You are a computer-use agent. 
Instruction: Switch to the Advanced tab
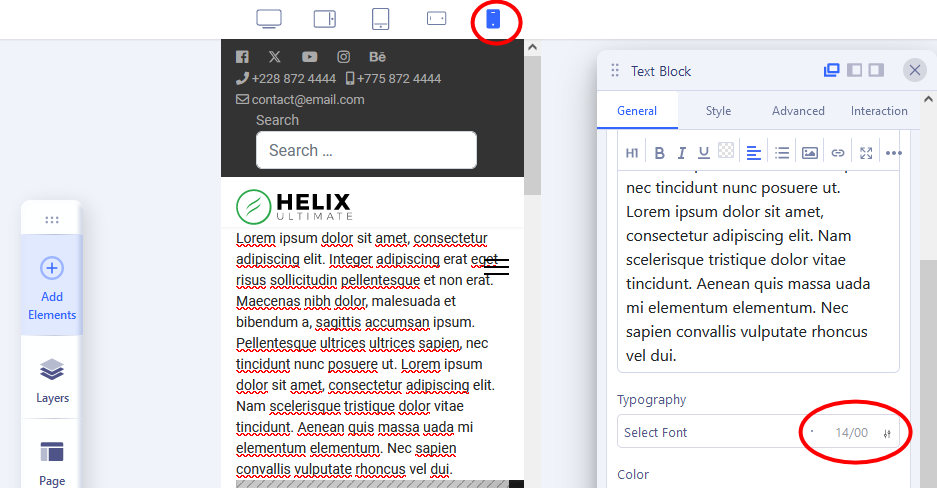(798, 111)
